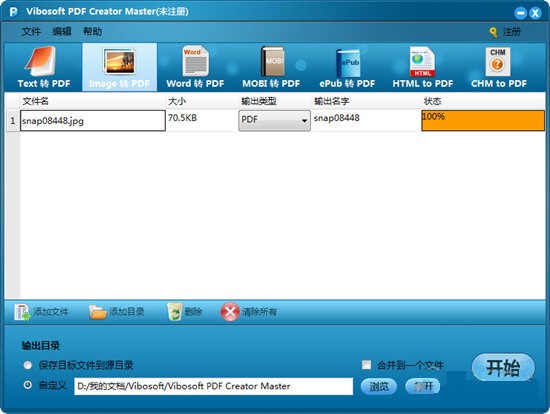
Task: Click the 添加目录 (add folder) icon
Action: pos(98,312)
